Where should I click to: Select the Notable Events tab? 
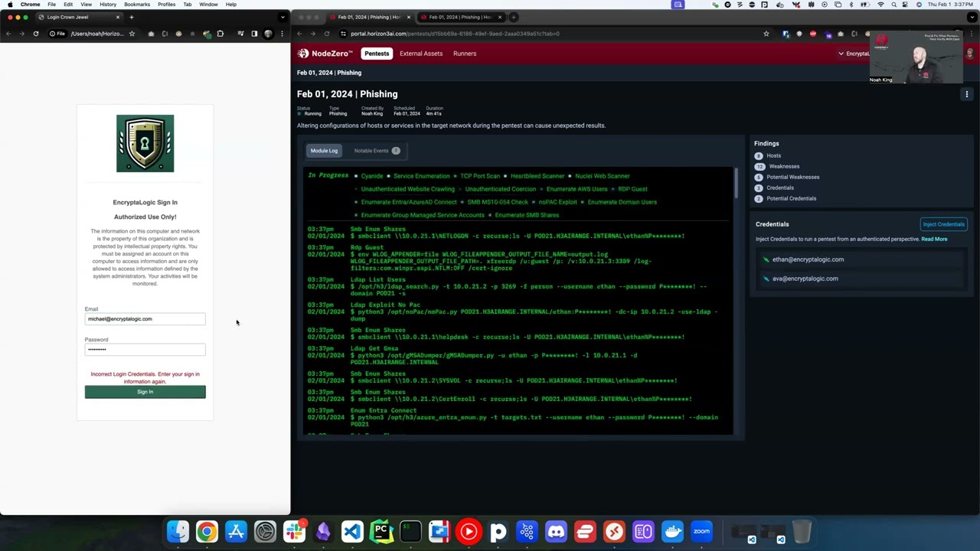tap(377, 151)
